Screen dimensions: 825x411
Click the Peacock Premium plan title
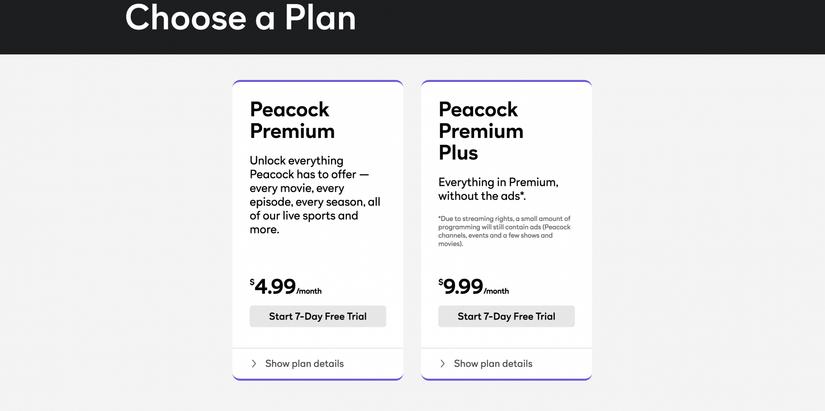coord(292,120)
